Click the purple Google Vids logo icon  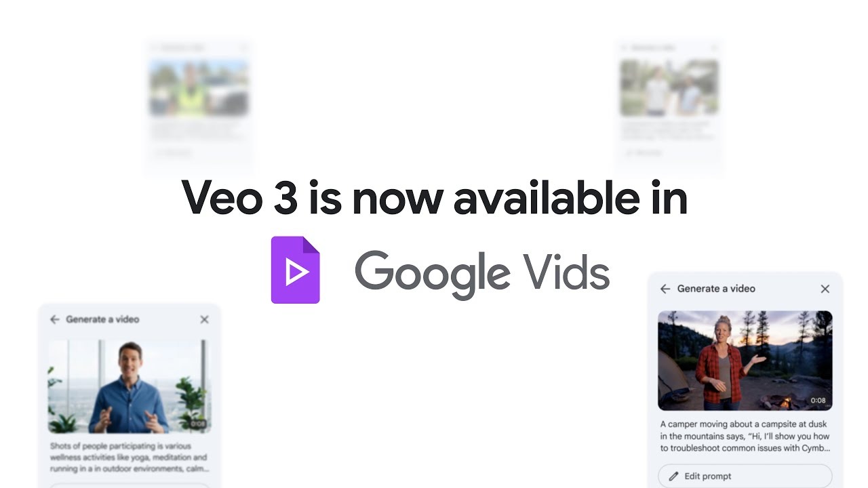295,270
